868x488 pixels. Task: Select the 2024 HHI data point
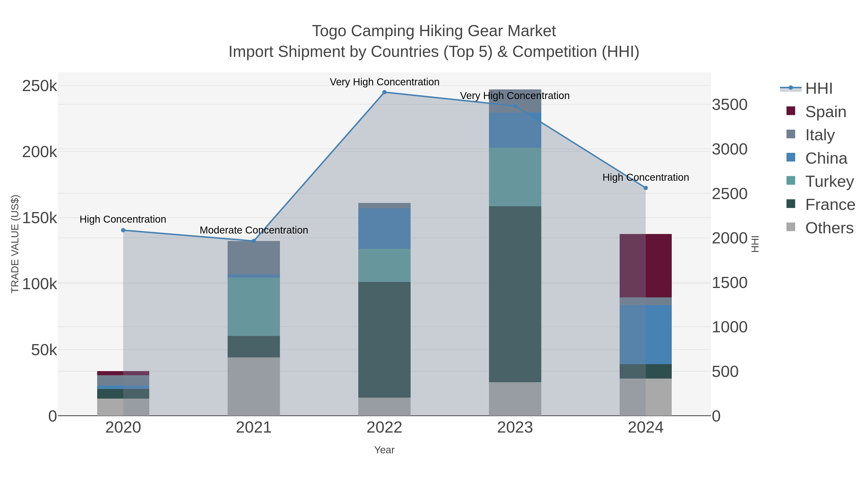646,188
